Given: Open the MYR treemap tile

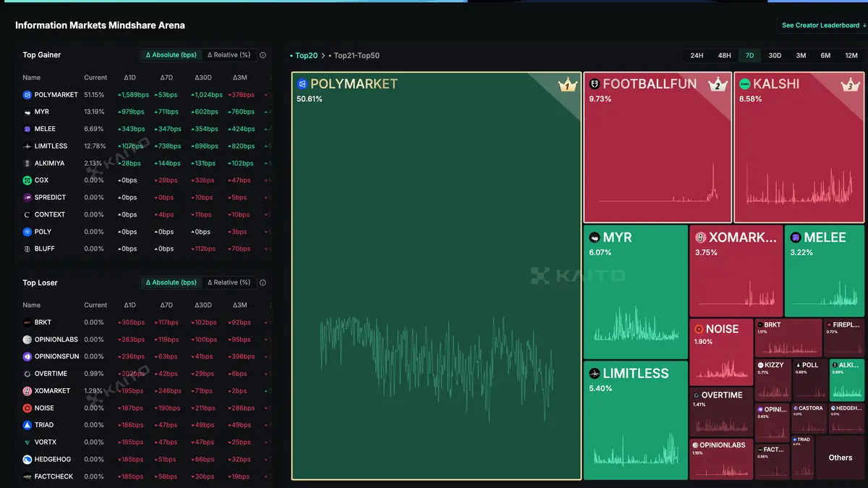Looking at the screenshot, I should (x=636, y=292).
